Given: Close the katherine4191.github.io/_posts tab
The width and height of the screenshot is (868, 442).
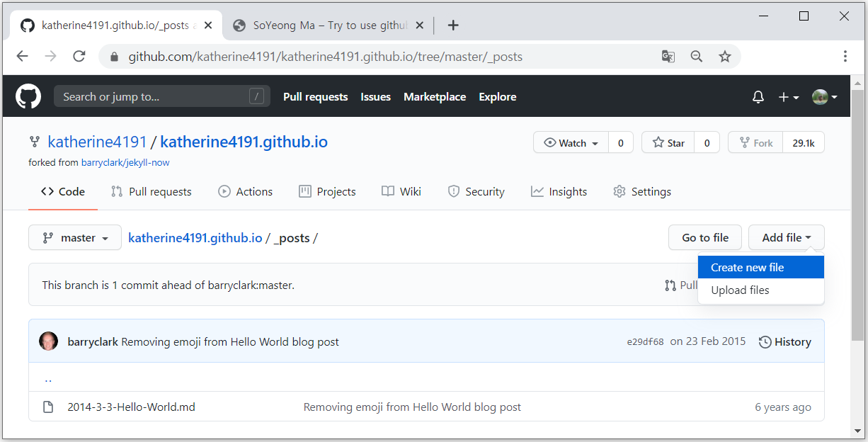Looking at the screenshot, I should point(210,25).
